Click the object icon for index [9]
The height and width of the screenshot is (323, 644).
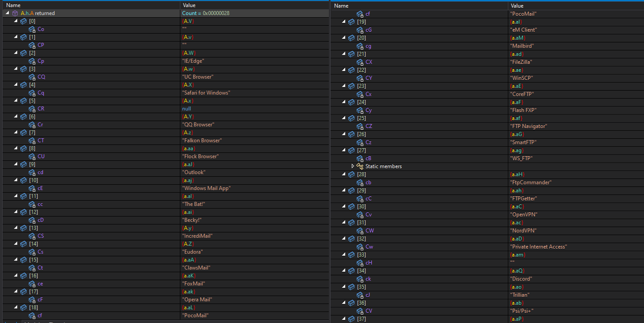click(23, 164)
